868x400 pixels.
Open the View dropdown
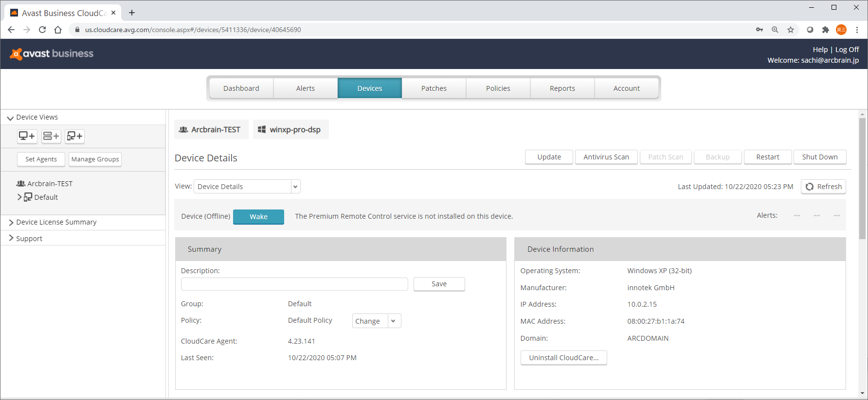tap(247, 187)
